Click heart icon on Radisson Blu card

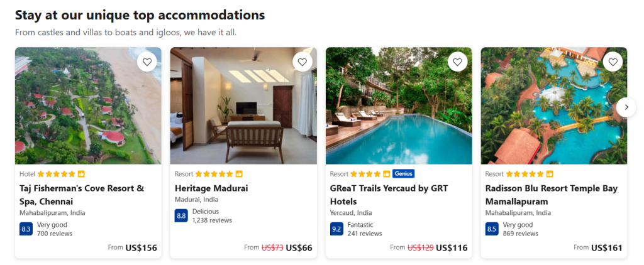pos(613,62)
